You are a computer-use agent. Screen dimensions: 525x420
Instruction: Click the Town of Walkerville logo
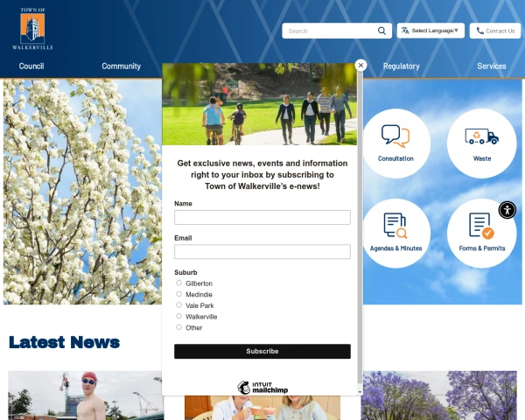click(x=32, y=29)
